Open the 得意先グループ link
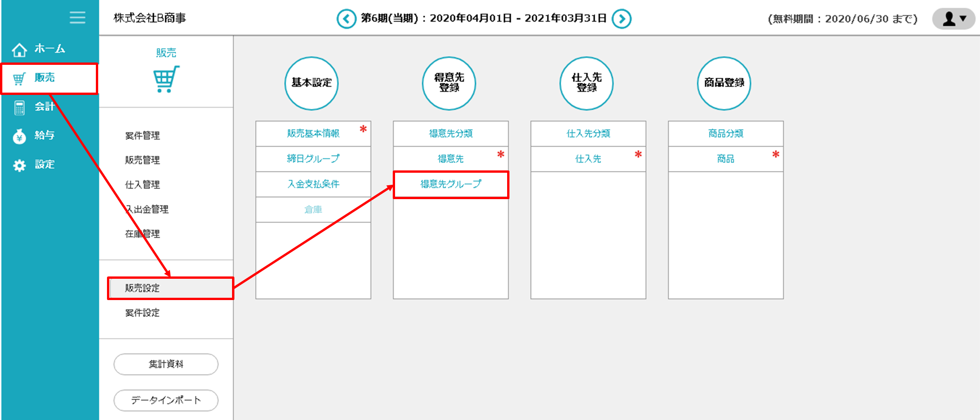This screenshot has height=420, width=980. coord(451,184)
